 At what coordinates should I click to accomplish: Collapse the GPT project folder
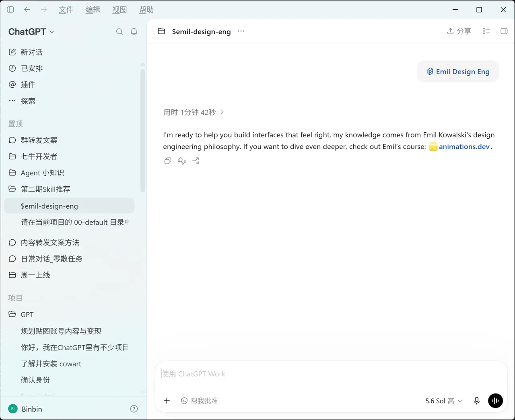69,315
